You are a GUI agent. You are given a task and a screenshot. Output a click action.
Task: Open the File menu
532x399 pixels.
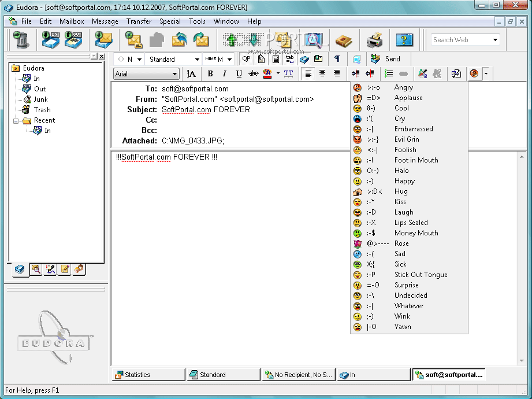(26, 21)
